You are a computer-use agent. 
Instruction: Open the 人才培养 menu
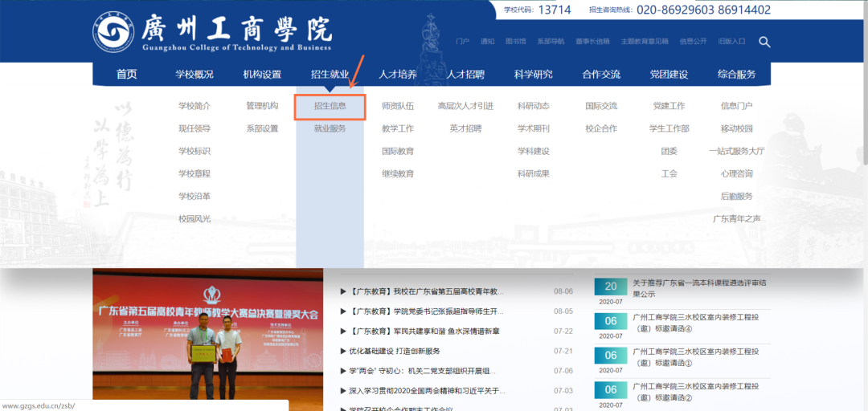click(398, 75)
